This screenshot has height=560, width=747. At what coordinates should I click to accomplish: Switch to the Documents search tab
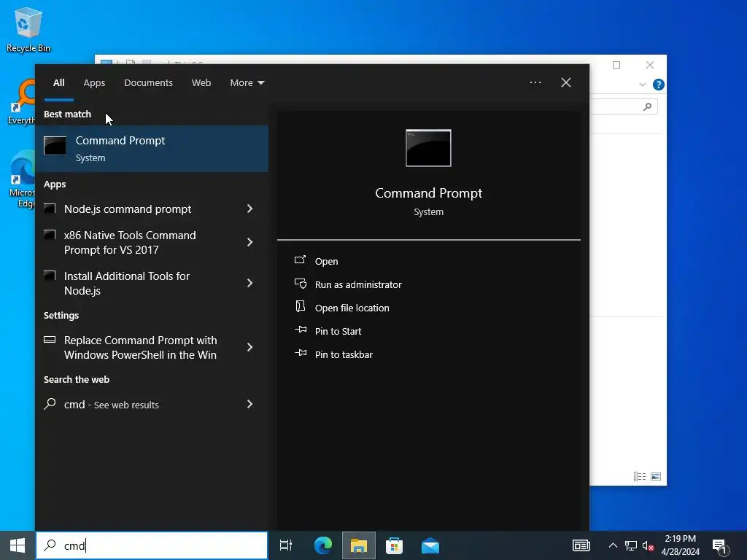click(148, 83)
